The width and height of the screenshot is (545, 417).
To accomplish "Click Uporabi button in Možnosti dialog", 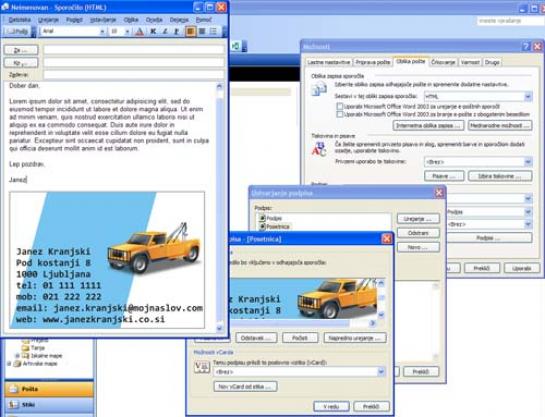I will [522, 268].
